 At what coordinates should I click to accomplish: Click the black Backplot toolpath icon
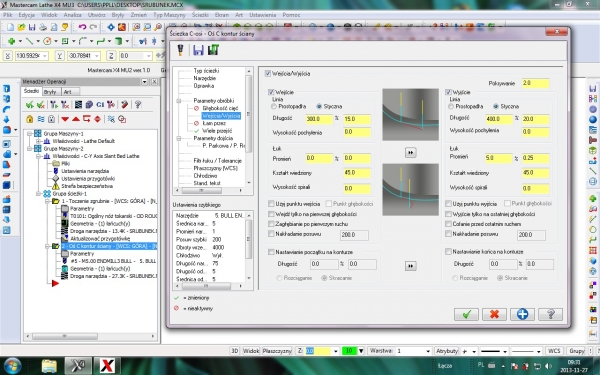[x=78, y=104]
